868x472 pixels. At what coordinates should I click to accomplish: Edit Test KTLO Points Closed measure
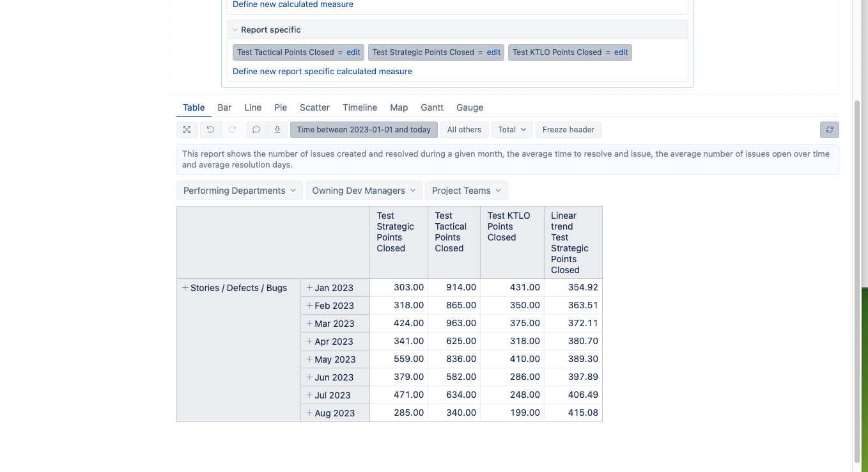(x=621, y=52)
